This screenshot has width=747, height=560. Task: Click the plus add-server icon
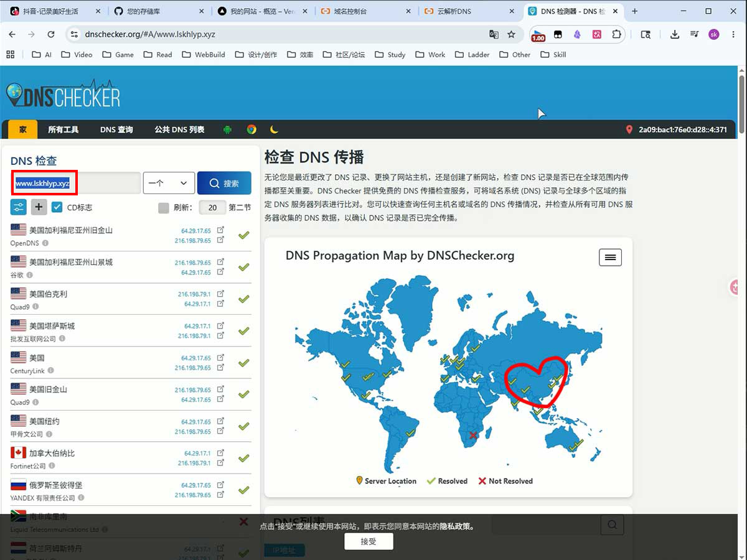pyautogui.click(x=39, y=207)
